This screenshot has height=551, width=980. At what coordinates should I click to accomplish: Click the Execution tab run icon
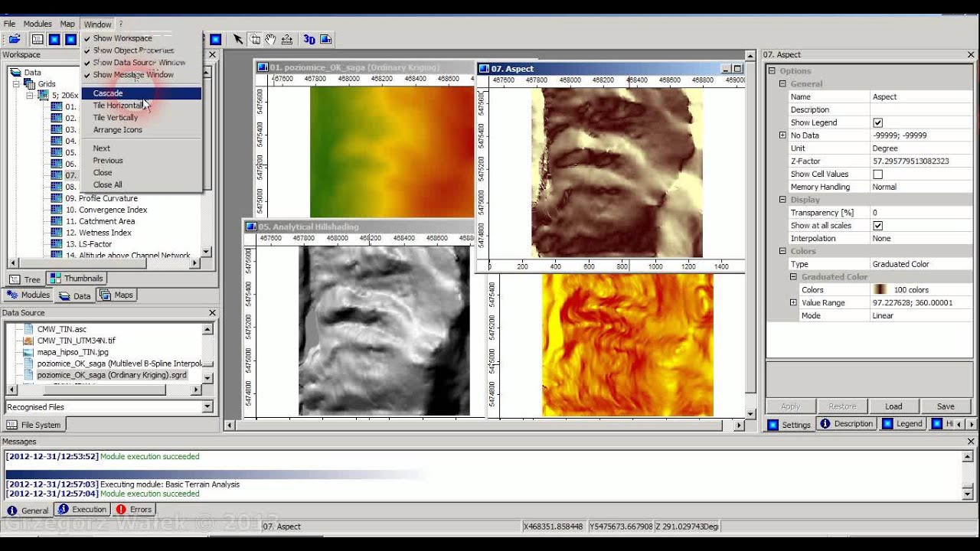64,510
